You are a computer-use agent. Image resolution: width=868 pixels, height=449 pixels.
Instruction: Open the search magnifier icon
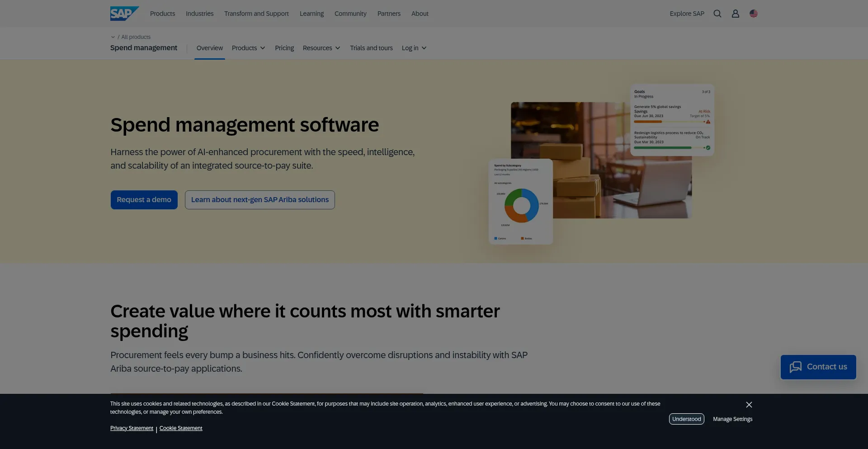point(717,14)
